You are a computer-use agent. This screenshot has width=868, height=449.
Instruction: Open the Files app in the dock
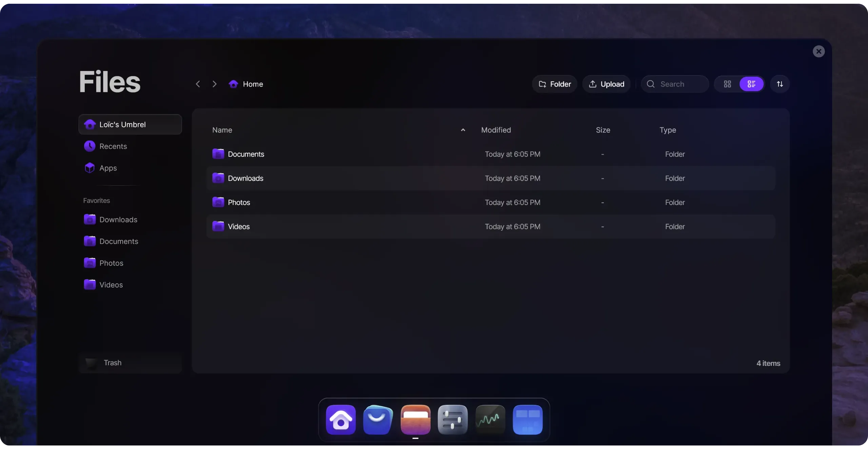[415, 420]
